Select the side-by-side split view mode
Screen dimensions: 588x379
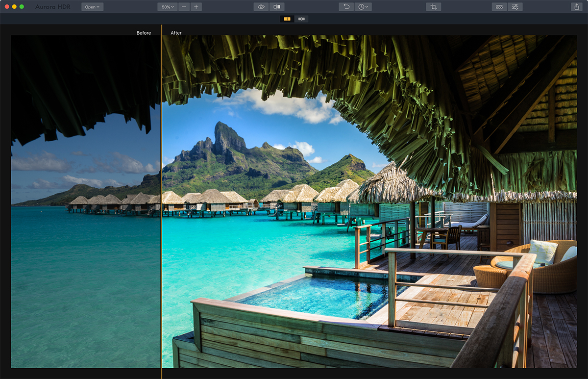287,19
